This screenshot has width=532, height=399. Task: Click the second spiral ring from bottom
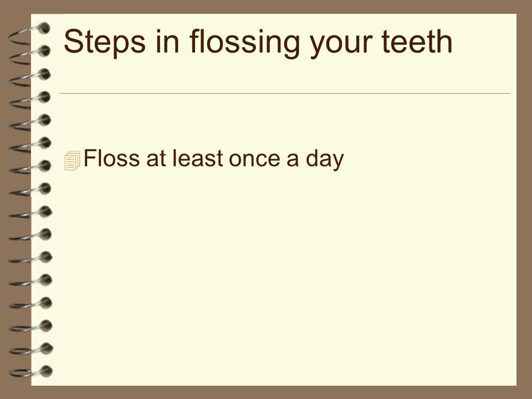click(x=31, y=350)
